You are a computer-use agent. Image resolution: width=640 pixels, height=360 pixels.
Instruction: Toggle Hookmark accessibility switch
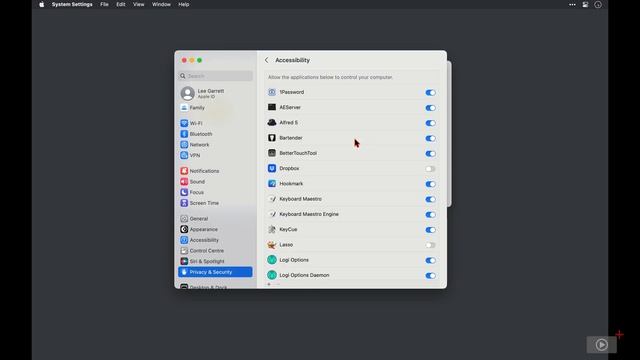coord(430,184)
